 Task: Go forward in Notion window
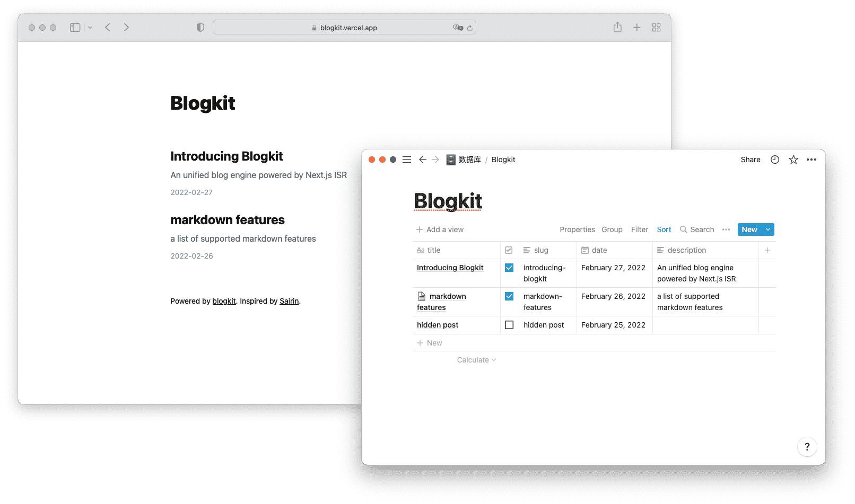point(435,160)
